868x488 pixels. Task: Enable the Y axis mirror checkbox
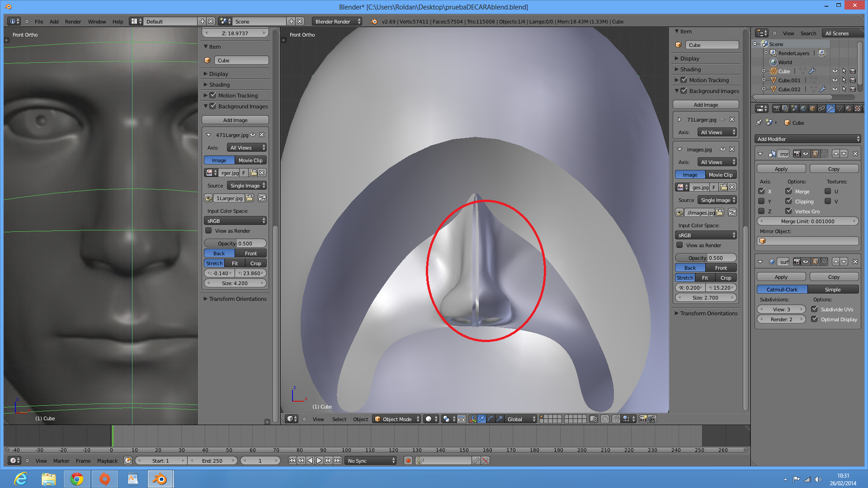click(761, 201)
